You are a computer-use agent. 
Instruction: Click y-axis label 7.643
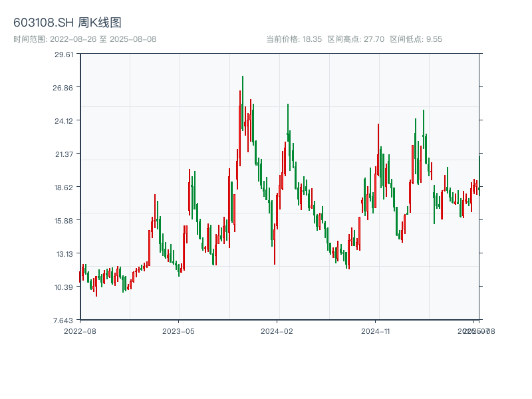(63, 321)
